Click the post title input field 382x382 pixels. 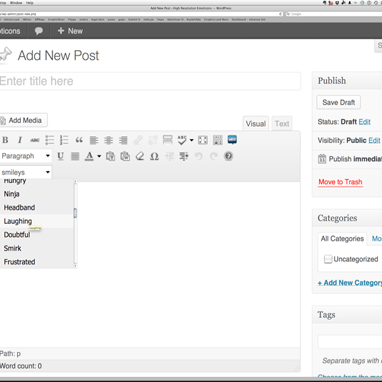coord(150,81)
